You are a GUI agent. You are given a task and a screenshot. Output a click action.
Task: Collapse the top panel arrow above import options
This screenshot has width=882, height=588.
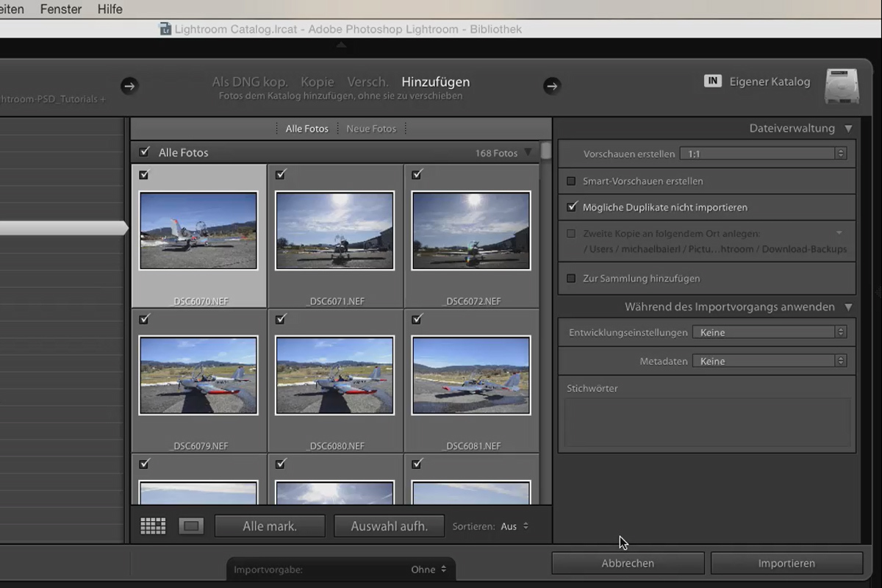click(x=341, y=46)
